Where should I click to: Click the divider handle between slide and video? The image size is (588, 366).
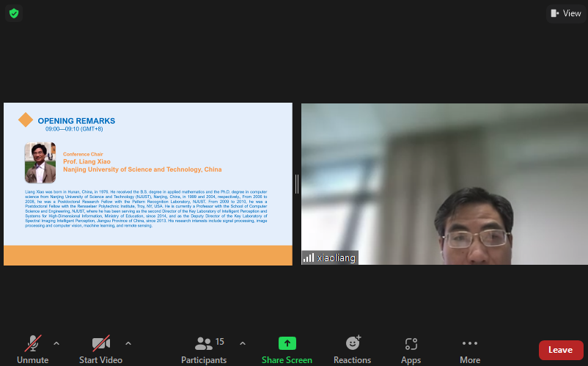point(297,184)
